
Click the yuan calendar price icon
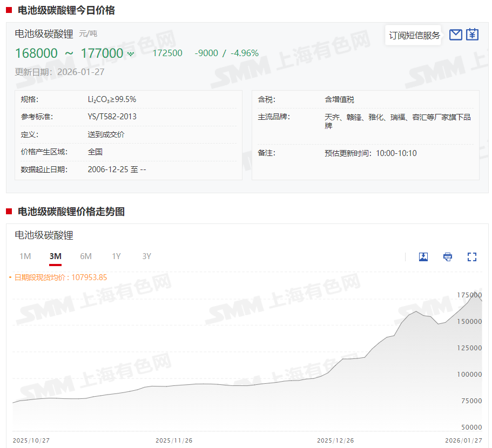473,35
